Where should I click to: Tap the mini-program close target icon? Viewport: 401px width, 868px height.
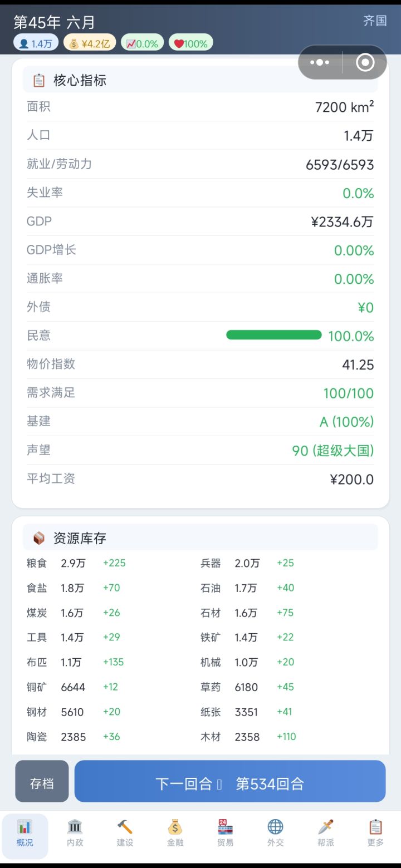[365, 62]
